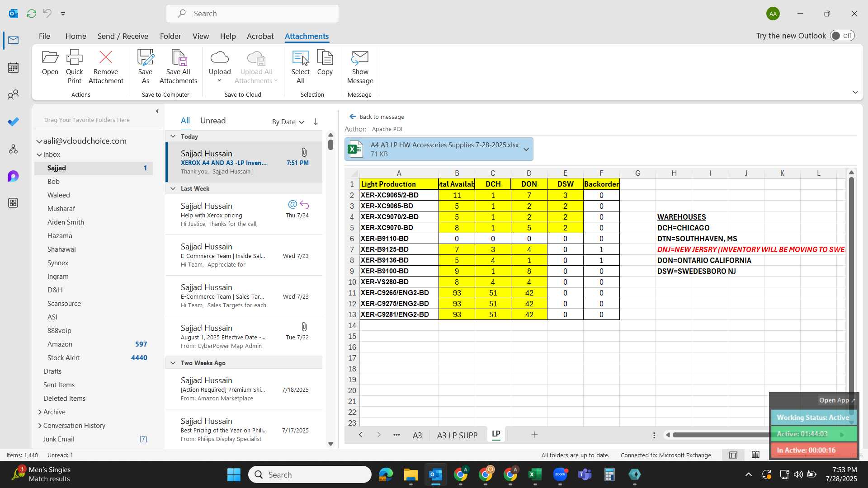Screen dimensions: 868x488
Task: Click Windows Start button
Action: [234, 474]
